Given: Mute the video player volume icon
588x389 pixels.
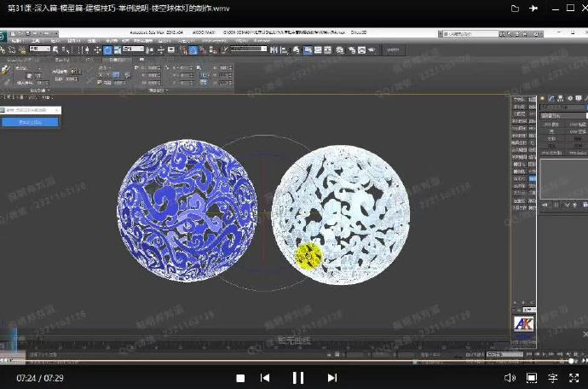Looking at the screenshot, I should coord(510,378).
